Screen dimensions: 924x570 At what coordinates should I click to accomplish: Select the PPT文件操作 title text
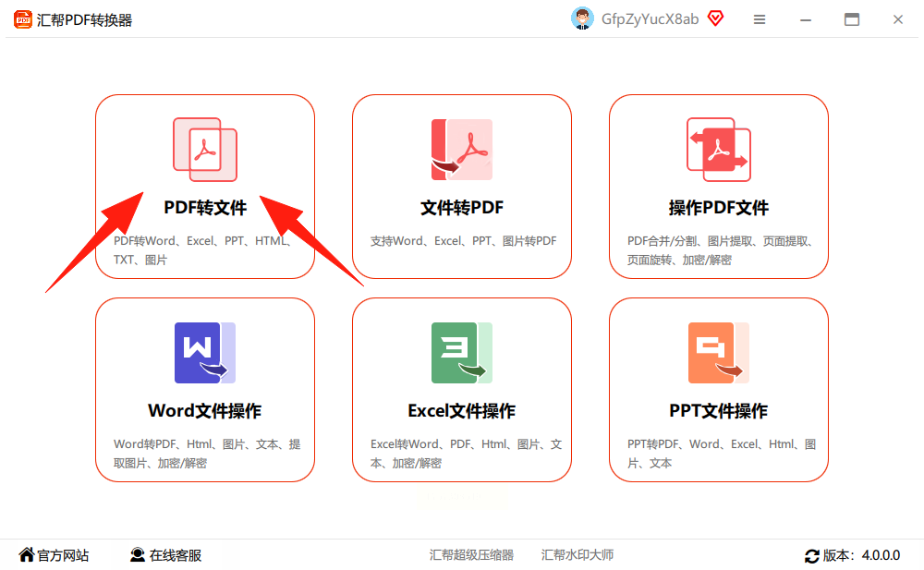click(x=719, y=411)
